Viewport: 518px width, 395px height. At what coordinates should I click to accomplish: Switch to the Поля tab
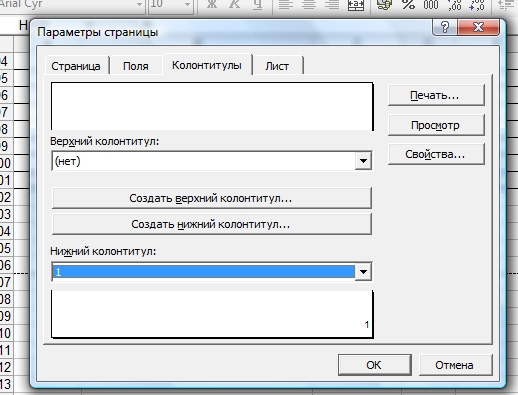coord(136,66)
